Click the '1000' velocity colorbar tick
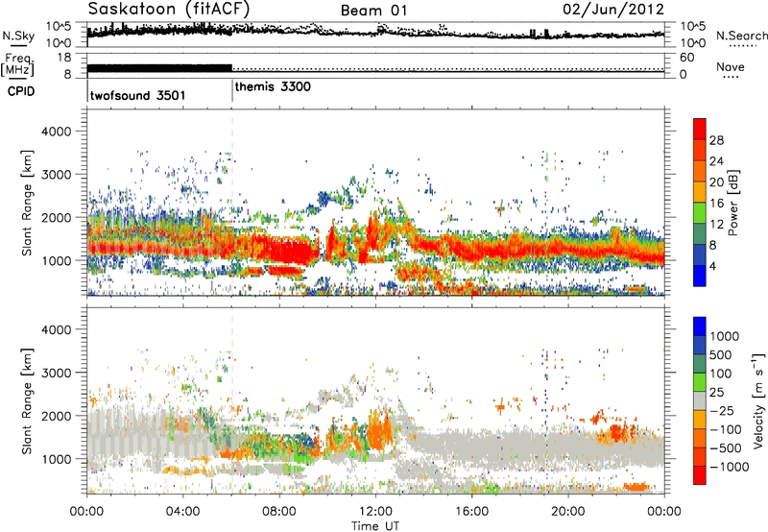This screenshot has width=768, height=532. [x=724, y=336]
